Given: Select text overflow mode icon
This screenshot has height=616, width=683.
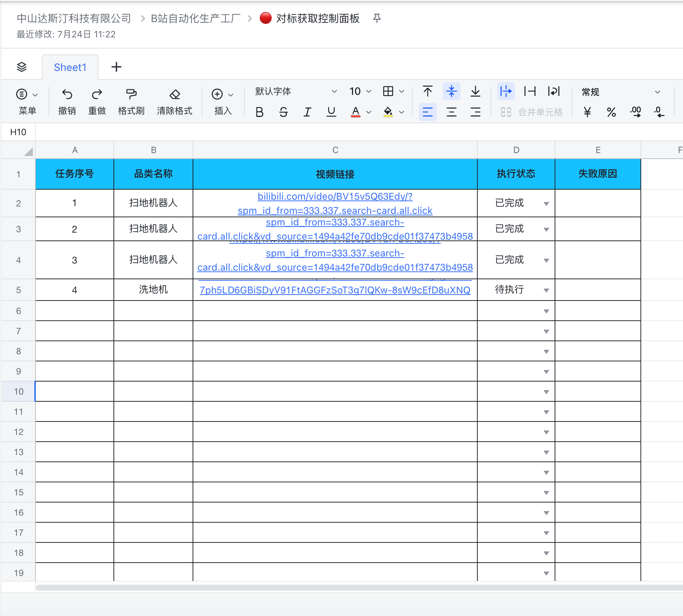Looking at the screenshot, I should (x=506, y=91).
